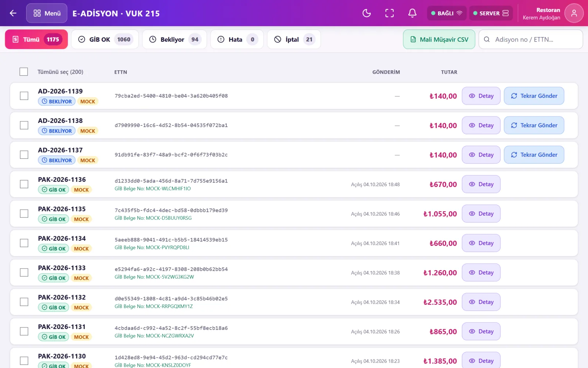Viewport: 588px width, 368px height.
Task: Click the BAĞLI connection status indicator
Action: click(x=447, y=13)
